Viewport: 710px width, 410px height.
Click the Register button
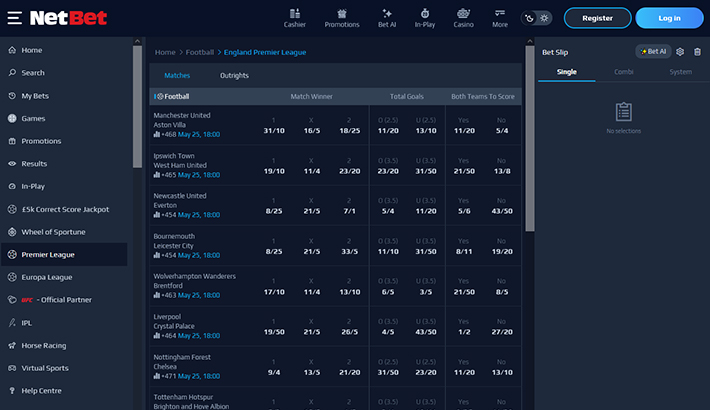tap(597, 18)
